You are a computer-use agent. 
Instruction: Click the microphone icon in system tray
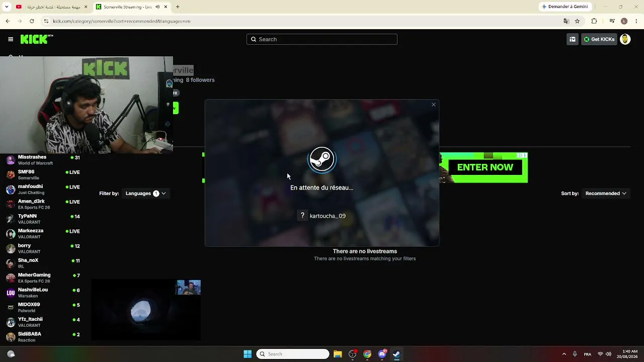point(575,354)
